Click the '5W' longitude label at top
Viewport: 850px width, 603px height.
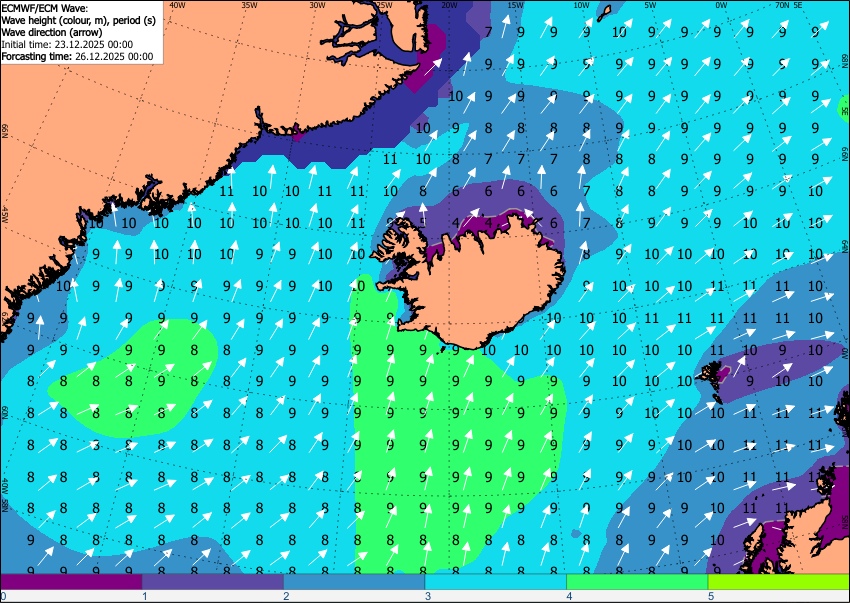tap(651, 5)
